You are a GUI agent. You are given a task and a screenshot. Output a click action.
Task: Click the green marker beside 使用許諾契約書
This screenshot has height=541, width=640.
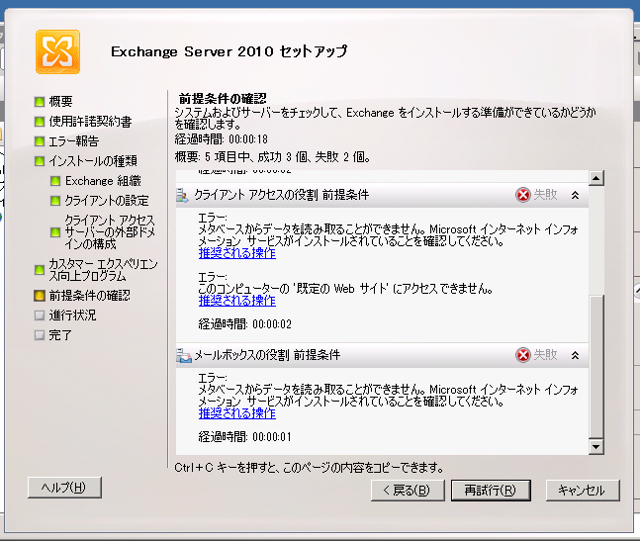click(40, 121)
